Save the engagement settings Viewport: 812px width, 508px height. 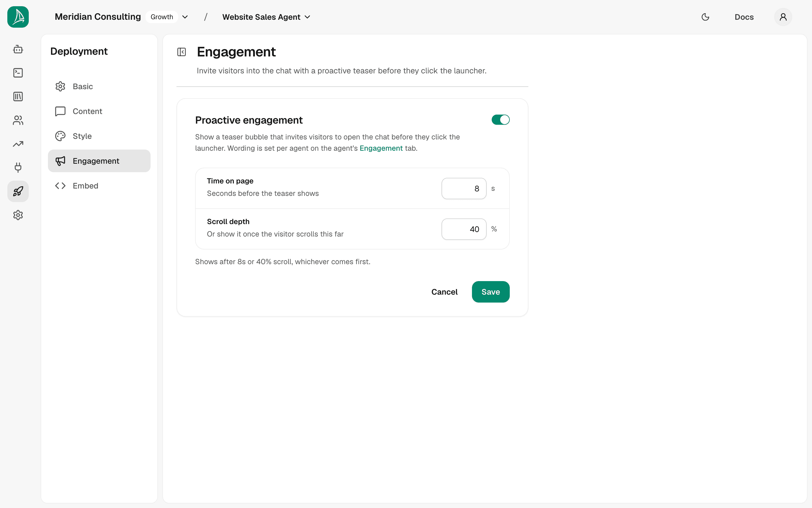491,292
